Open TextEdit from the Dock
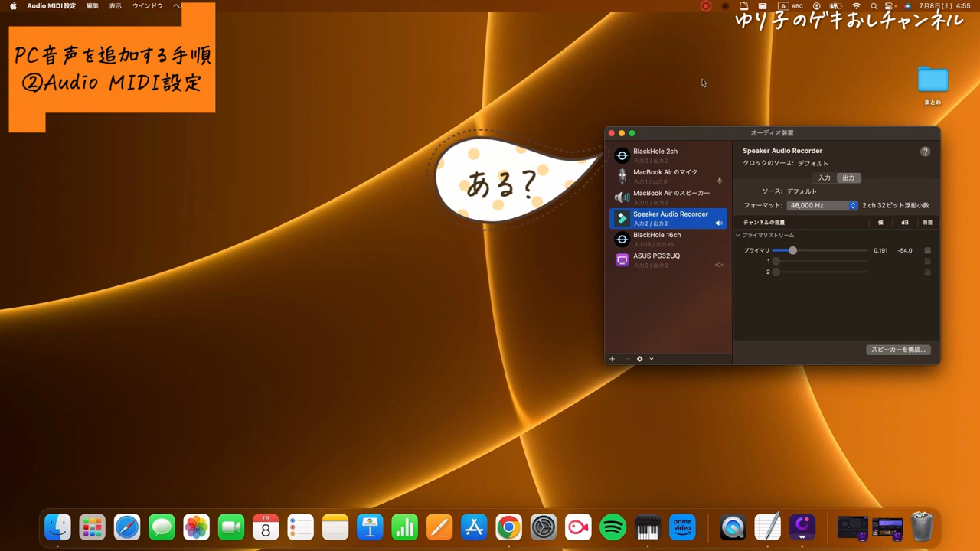The image size is (980, 551). [x=767, y=527]
